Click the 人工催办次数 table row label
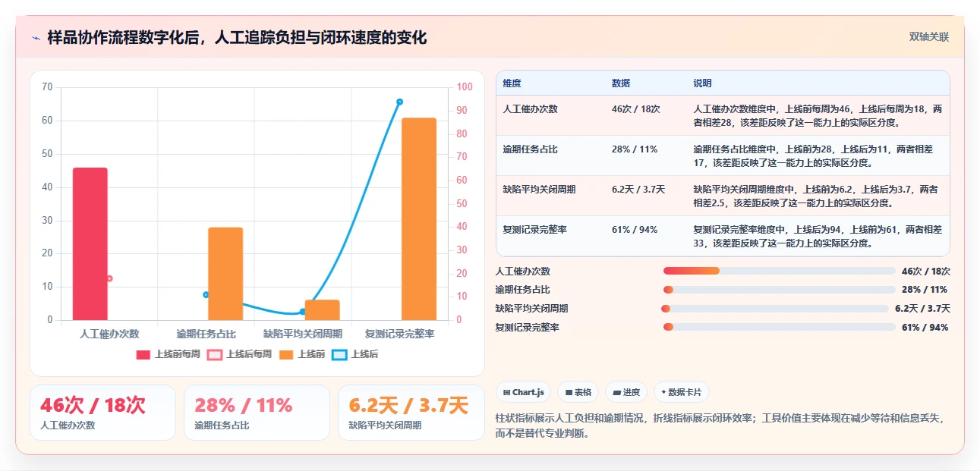980x471 pixels. (530, 109)
